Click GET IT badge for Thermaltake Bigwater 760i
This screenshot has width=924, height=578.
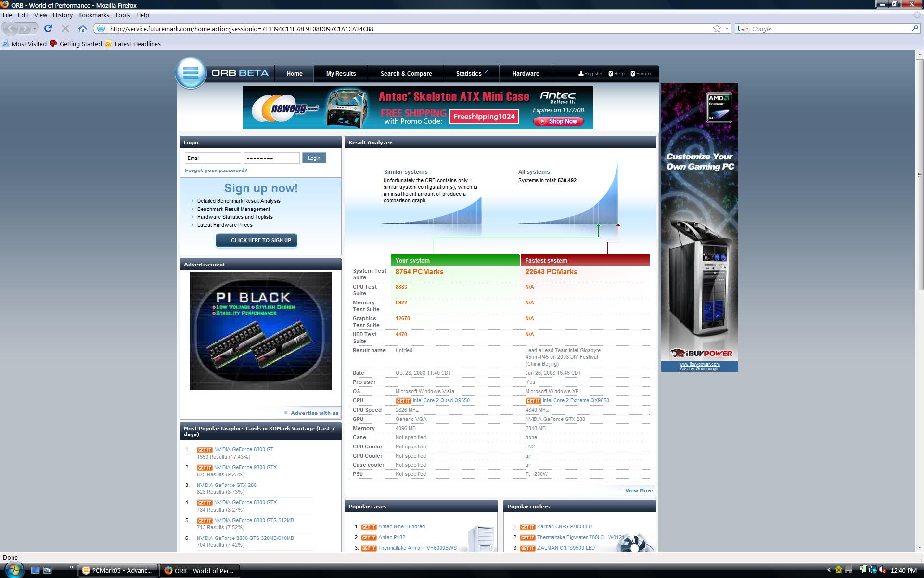click(527, 538)
